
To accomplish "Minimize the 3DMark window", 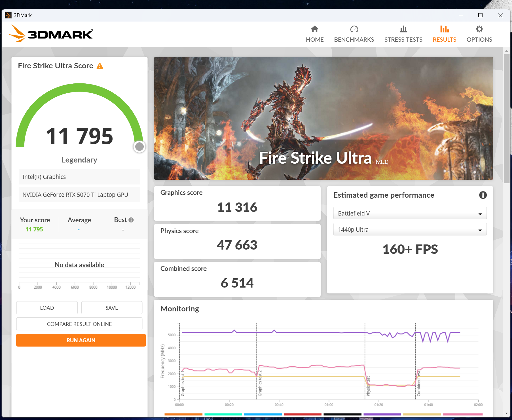I will (x=461, y=15).
